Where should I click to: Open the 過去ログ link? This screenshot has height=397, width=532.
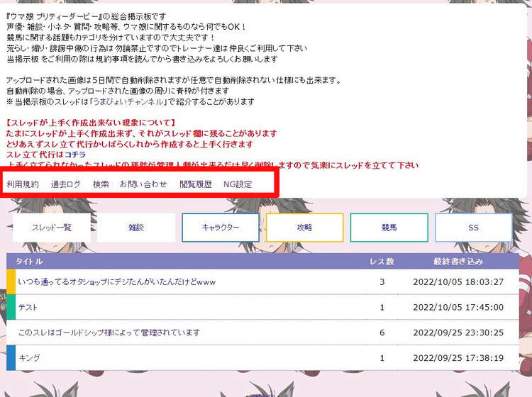point(66,184)
